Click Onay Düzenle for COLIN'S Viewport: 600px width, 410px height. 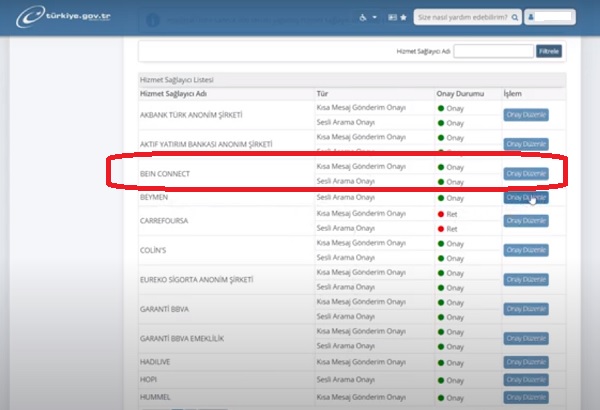pos(526,250)
